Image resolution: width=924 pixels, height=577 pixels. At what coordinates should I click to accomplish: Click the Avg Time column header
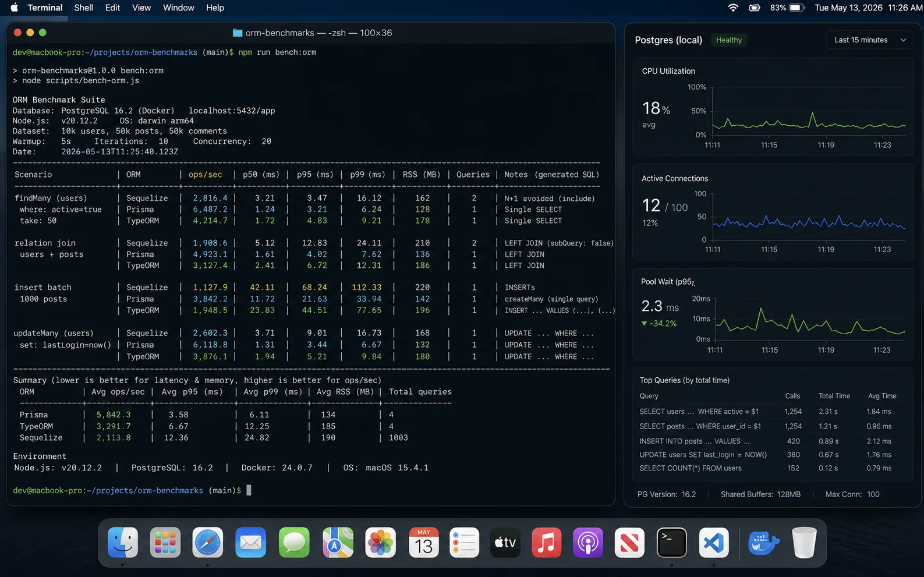(x=882, y=396)
